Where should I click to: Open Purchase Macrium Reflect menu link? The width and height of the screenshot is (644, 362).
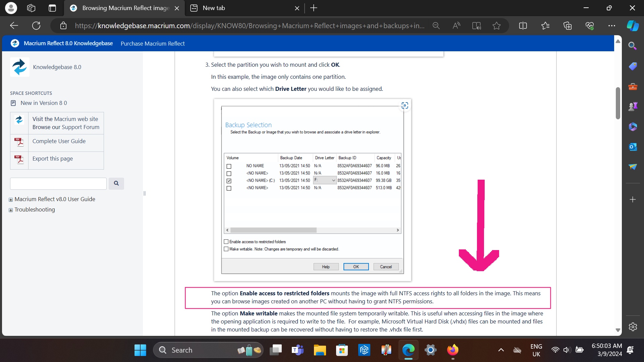click(x=153, y=44)
